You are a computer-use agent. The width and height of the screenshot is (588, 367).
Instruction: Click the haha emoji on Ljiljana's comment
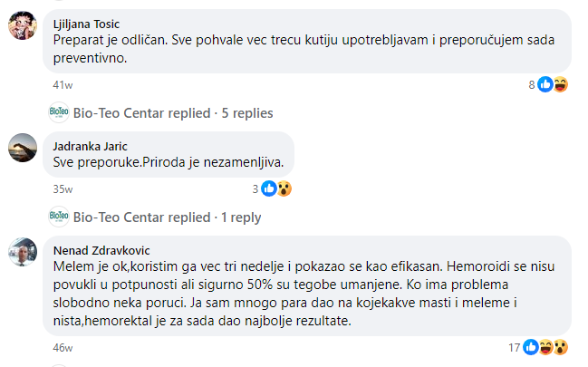tap(559, 84)
